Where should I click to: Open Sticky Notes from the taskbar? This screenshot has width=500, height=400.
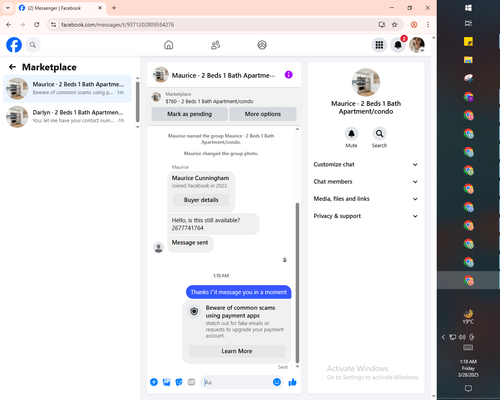point(468,41)
